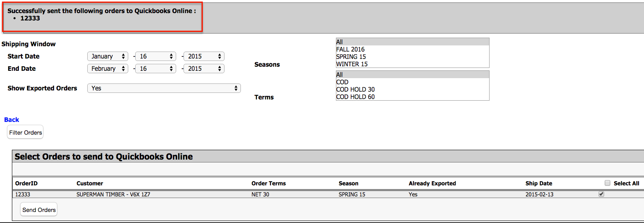
Task: Choose COD HOLD 60 in Terms list
Action: [356, 97]
